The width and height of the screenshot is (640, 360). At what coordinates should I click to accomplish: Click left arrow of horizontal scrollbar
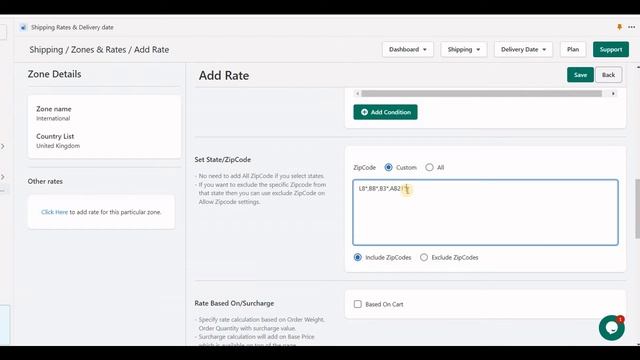(x=358, y=93)
